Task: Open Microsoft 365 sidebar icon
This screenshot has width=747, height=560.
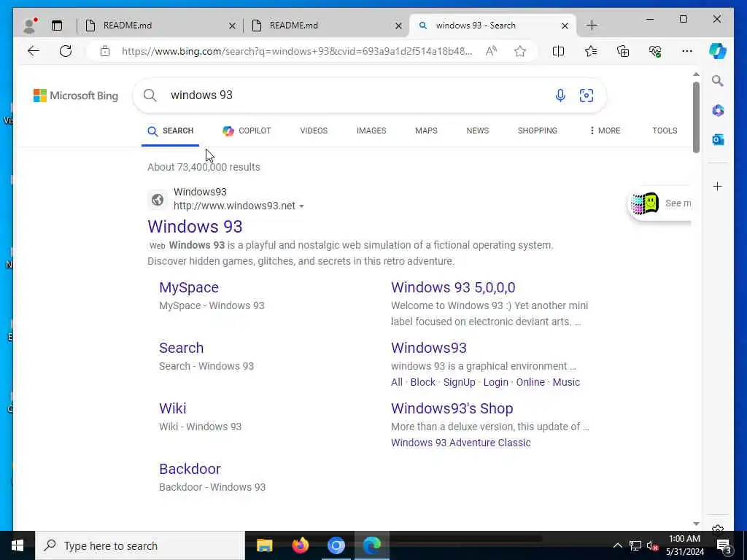Action: coord(718,111)
